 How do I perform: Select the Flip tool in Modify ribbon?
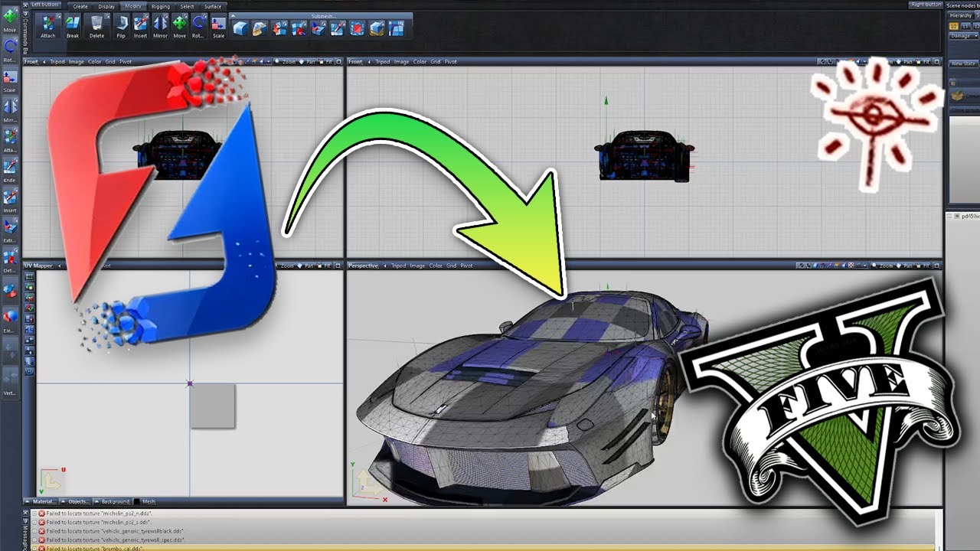point(121,27)
